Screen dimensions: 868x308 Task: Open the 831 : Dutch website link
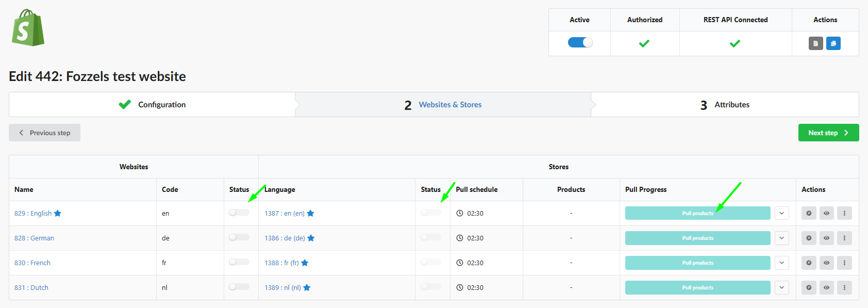(x=31, y=287)
